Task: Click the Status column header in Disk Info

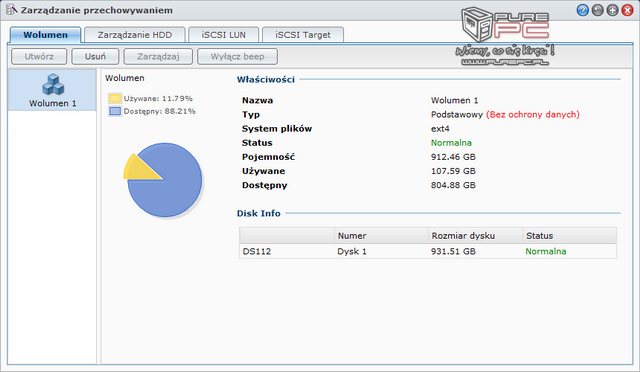Action: coord(570,236)
